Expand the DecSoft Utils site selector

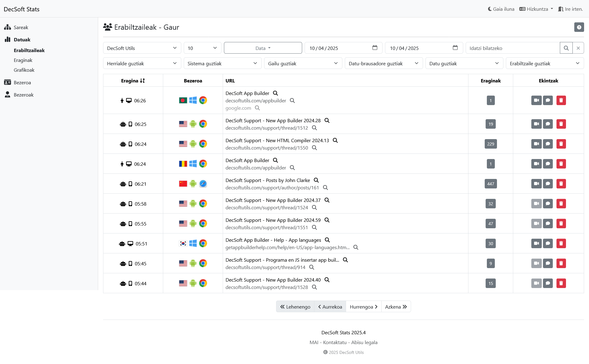(142, 48)
